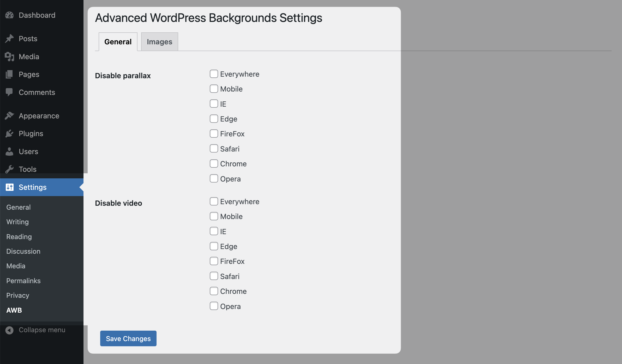Viewport: 622px width, 364px height.
Task: Go to the Plugins menu
Action: point(31,134)
